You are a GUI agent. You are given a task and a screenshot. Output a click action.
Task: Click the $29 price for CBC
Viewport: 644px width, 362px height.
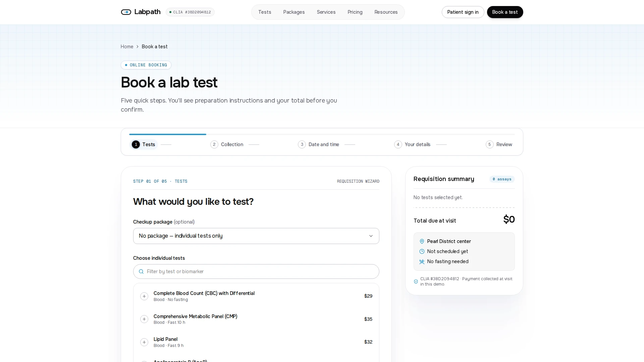pyautogui.click(x=368, y=296)
